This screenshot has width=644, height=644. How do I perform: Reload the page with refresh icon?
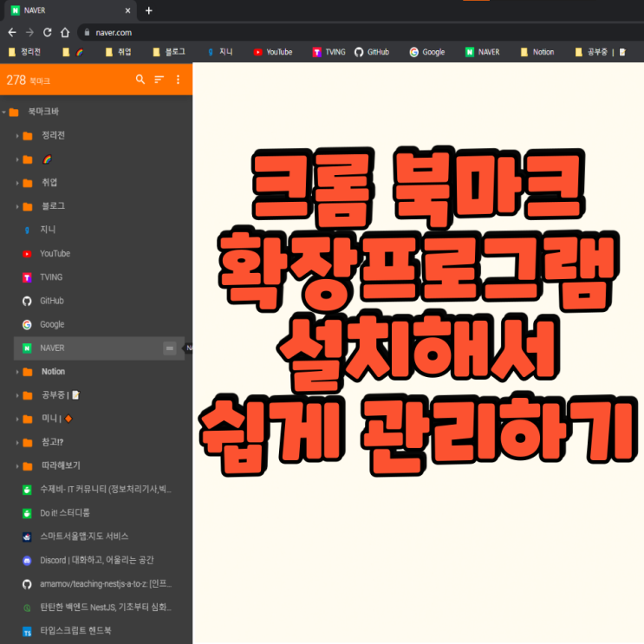(x=47, y=32)
